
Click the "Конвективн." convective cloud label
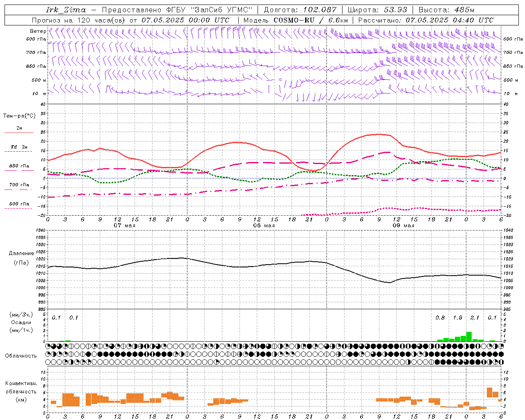[21, 383]
